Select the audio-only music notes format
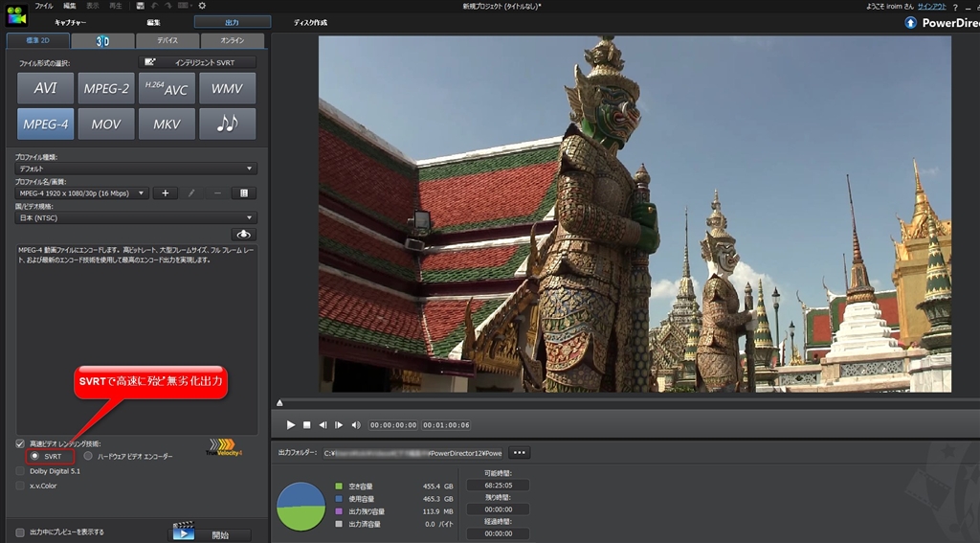Image resolution: width=980 pixels, height=543 pixels. (228, 124)
